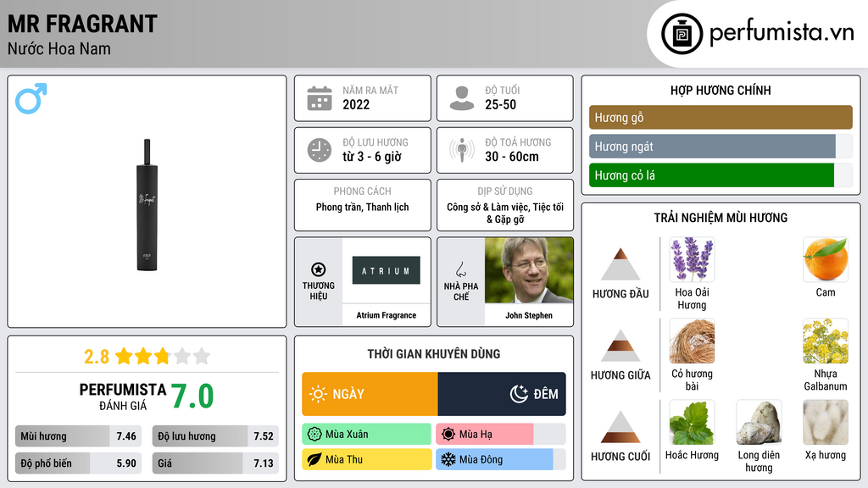
Task: Click the Độ lưu hương 7.52 score bar
Action: [215, 436]
